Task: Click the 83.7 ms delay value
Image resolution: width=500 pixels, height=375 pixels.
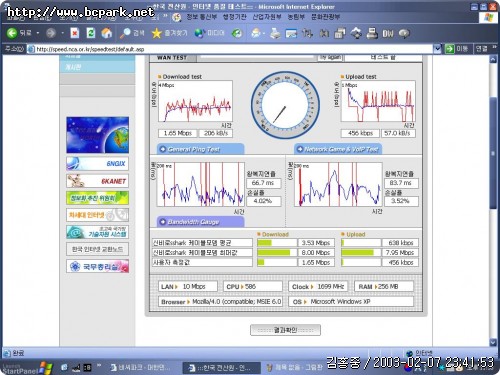Action: tap(401, 183)
